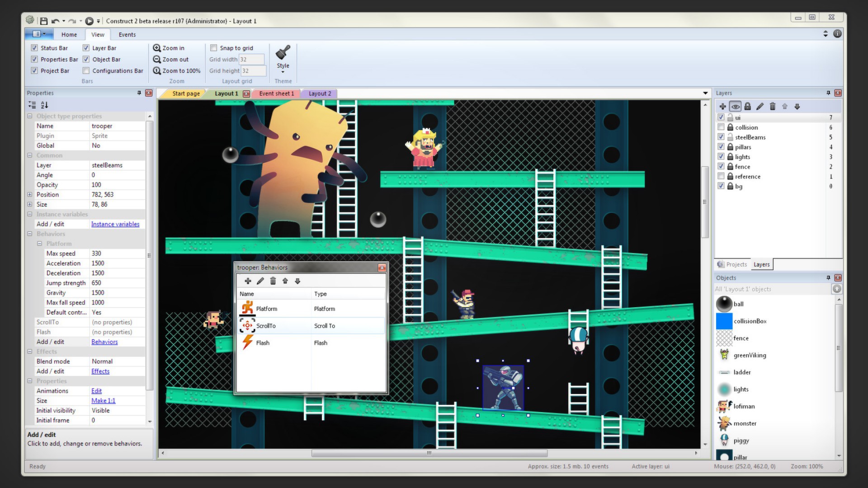Viewport: 868px width, 488px height.
Task: Switch to Layout 2 tab
Action: pos(320,93)
